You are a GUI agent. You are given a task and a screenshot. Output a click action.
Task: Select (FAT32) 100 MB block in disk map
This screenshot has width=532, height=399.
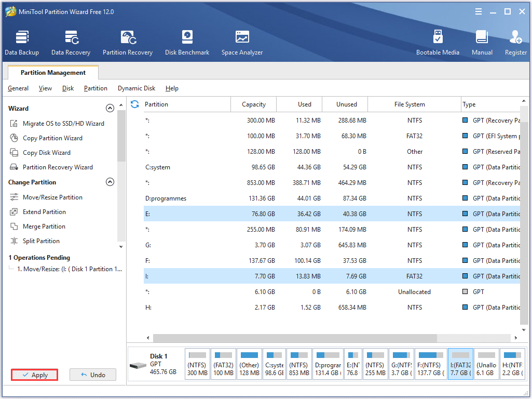click(223, 364)
